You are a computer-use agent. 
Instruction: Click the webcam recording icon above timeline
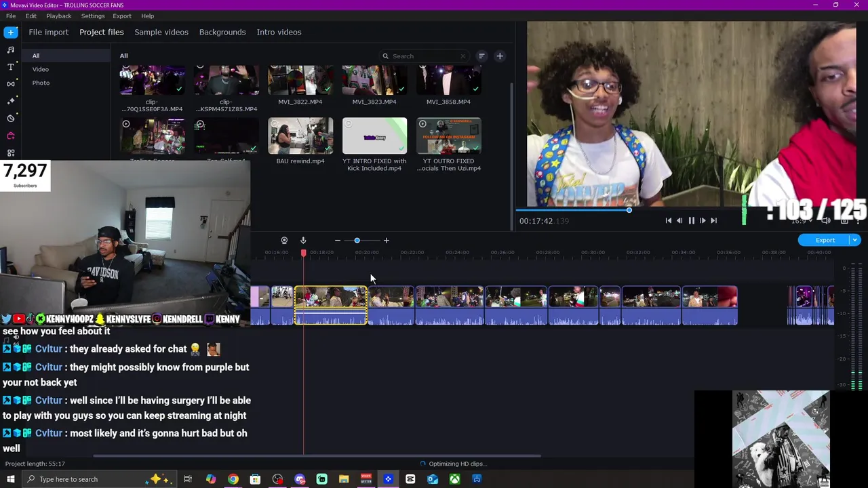coord(284,241)
